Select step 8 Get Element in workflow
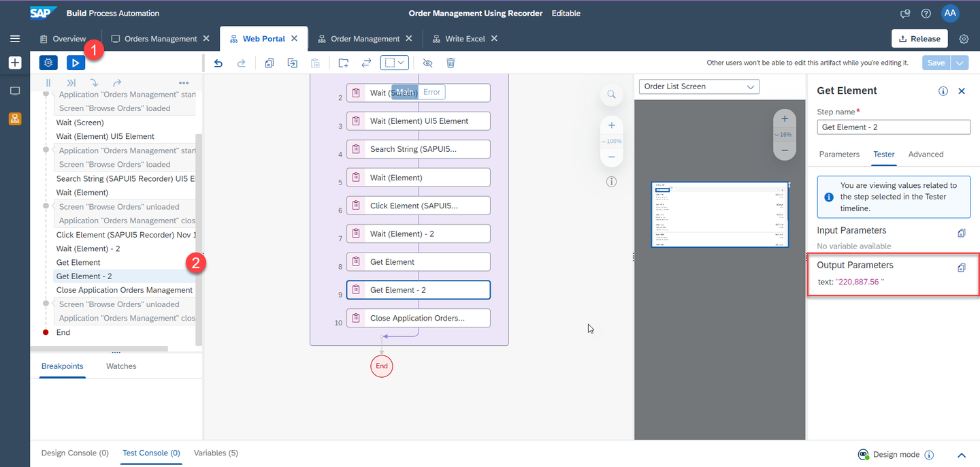The width and height of the screenshot is (980, 467). pyautogui.click(x=418, y=261)
